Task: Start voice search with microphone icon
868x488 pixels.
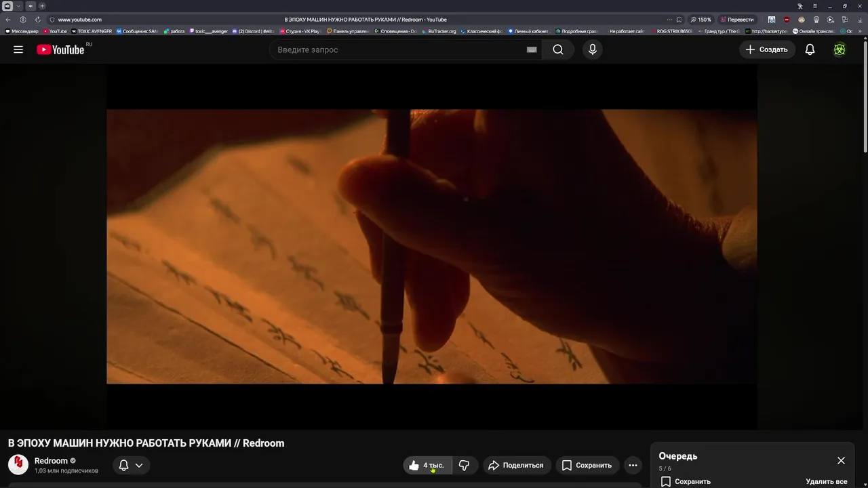Action: point(593,49)
